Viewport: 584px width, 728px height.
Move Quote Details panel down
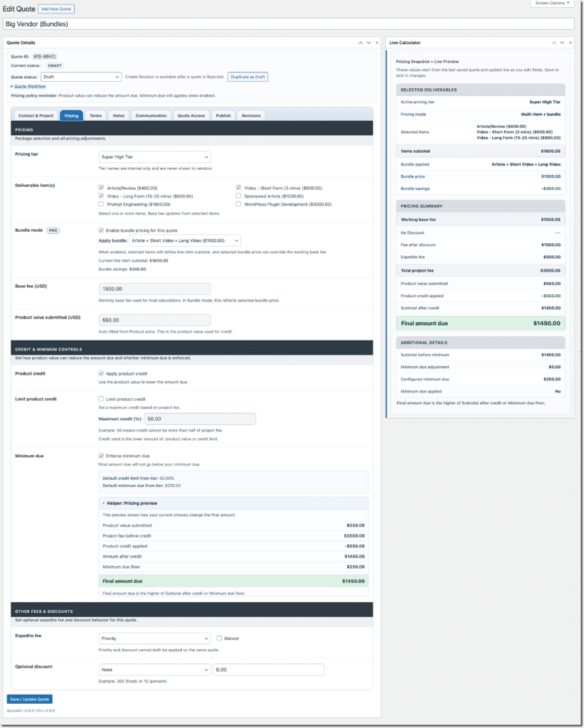click(368, 43)
